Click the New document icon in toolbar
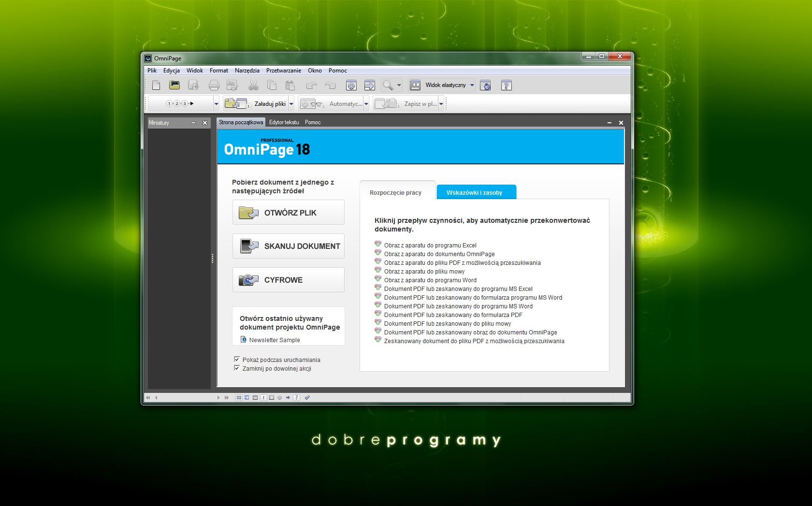The height and width of the screenshot is (506, 812). [x=156, y=86]
